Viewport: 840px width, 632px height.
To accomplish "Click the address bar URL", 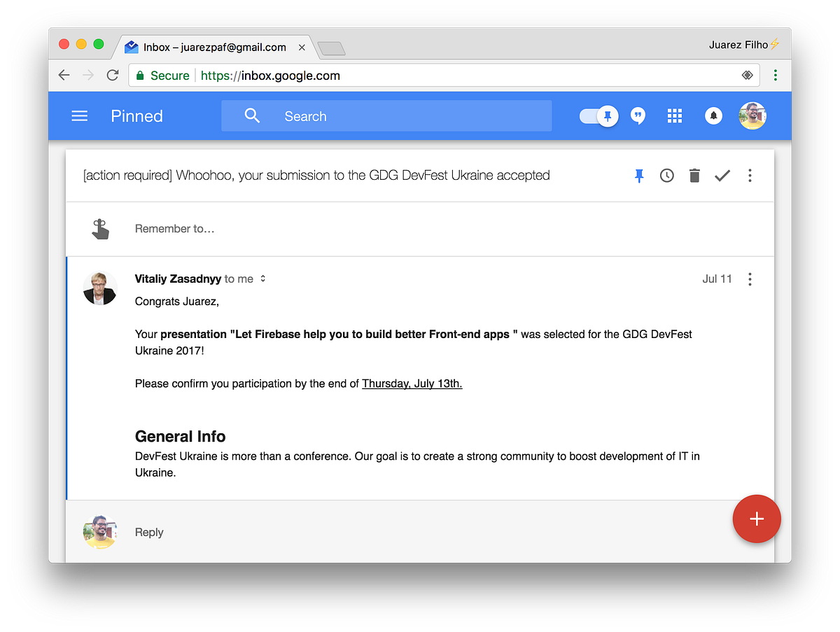I will click(270, 76).
